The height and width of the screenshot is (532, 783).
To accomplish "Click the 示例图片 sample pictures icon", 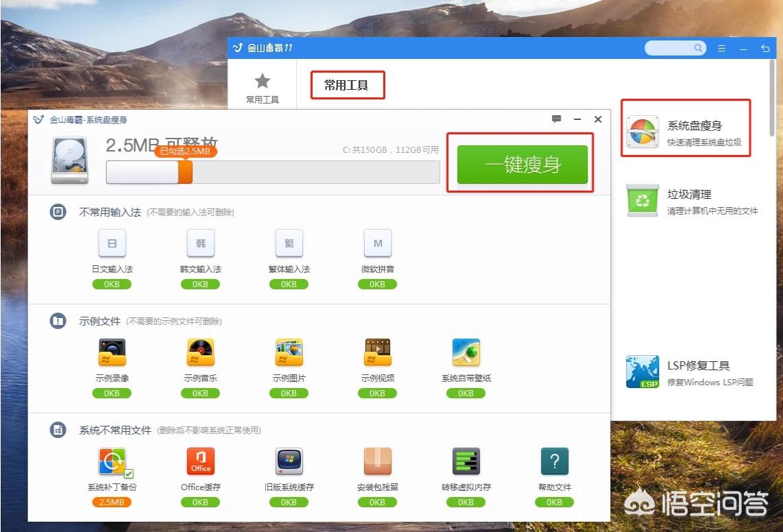I will [x=289, y=352].
